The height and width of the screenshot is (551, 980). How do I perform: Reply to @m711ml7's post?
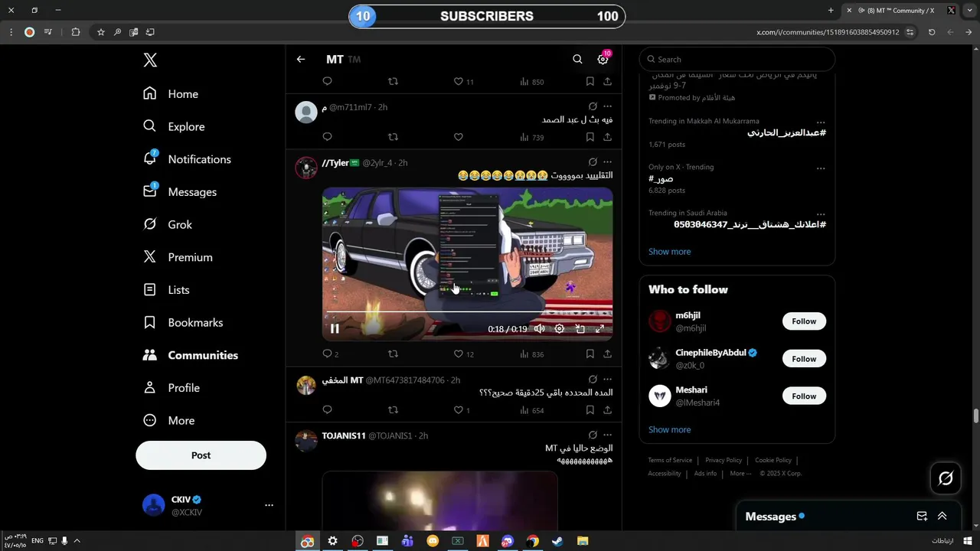point(327,137)
